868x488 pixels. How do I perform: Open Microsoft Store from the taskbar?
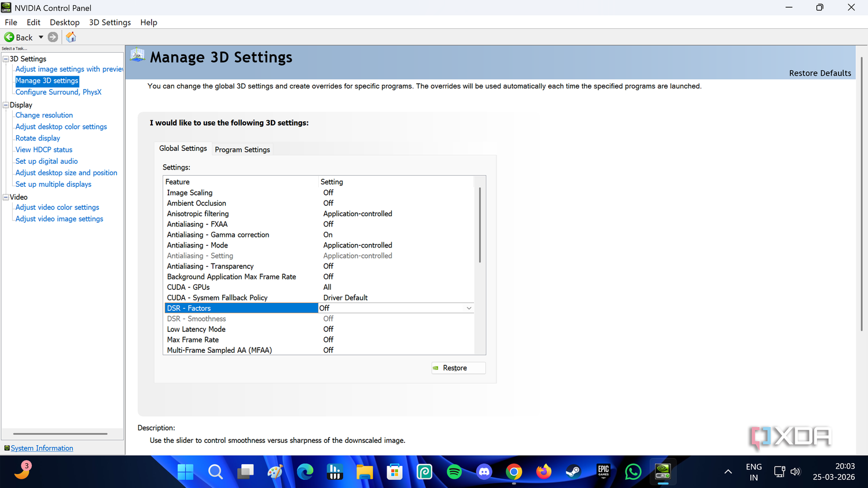tap(395, 472)
